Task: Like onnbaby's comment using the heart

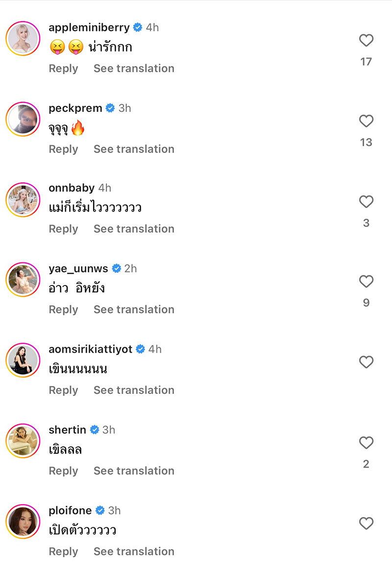Action: pyautogui.click(x=366, y=202)
